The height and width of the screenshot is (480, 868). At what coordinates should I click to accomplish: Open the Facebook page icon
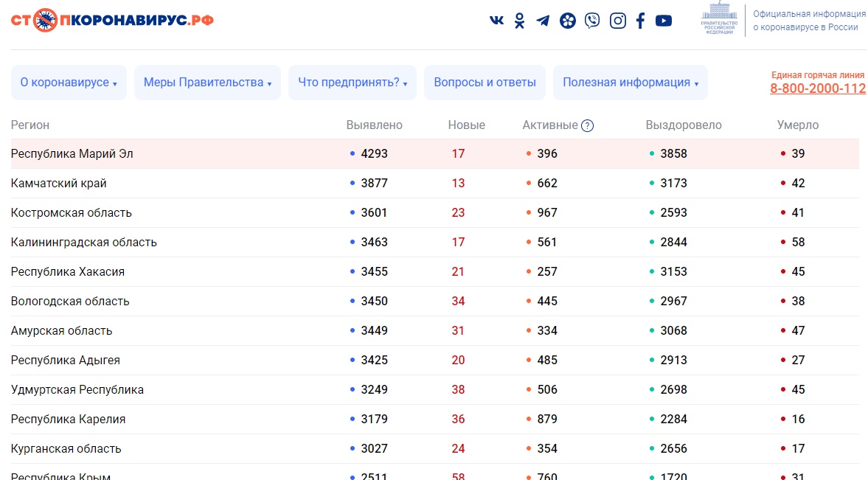coord(640,21)
